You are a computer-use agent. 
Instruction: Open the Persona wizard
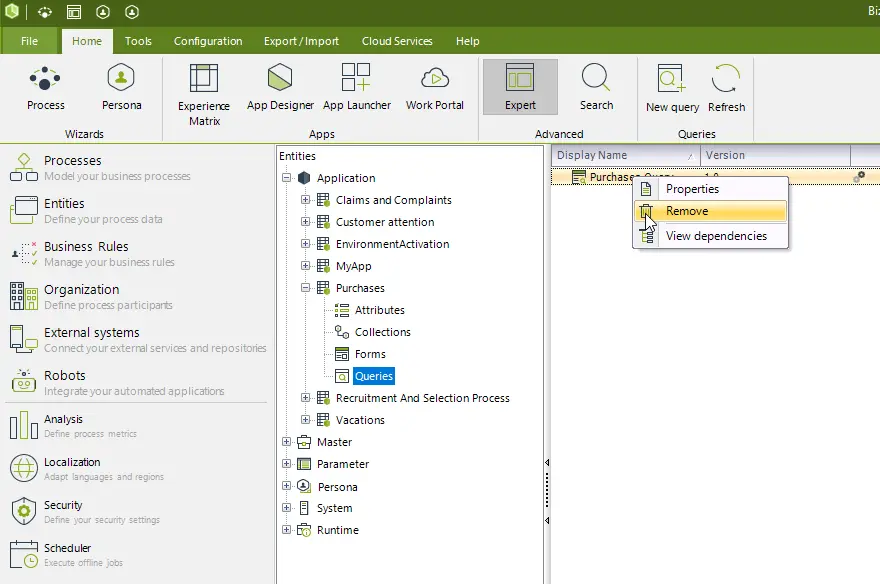click(x=121, y=89)
